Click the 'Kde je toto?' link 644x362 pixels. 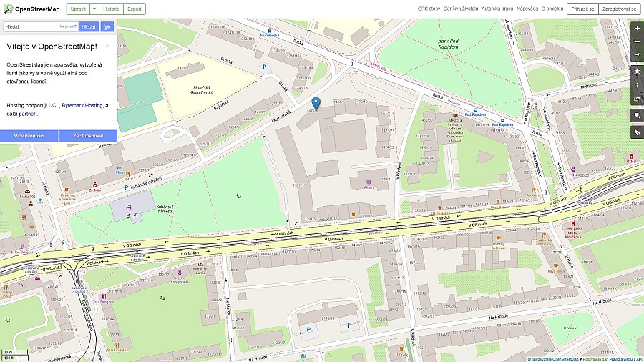[x=67, y=26]
